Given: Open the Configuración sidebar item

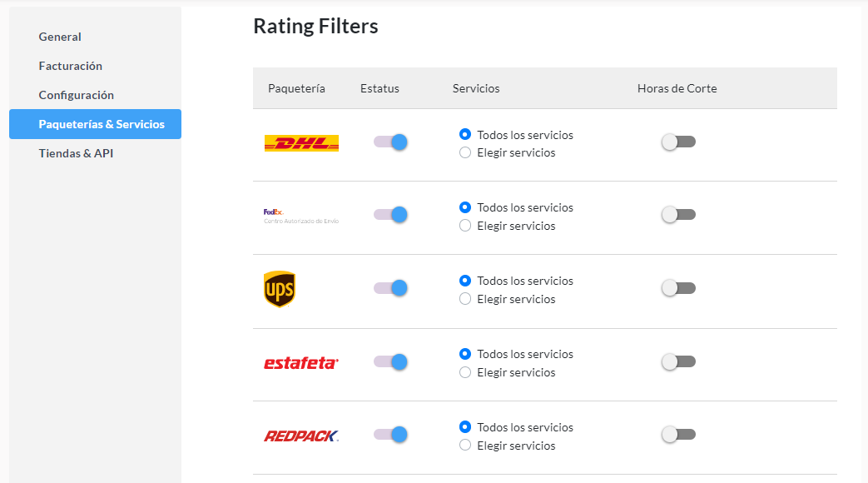Looking at the screenshot, I should coord(77,95).
